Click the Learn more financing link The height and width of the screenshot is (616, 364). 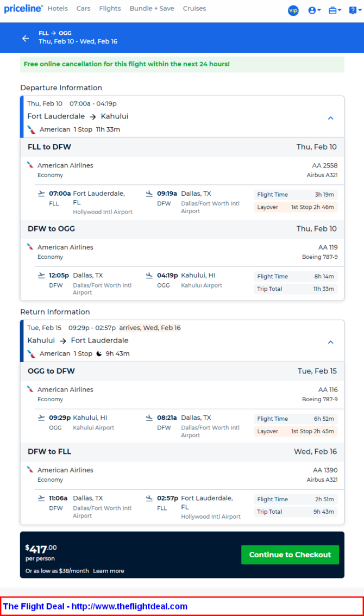pos(109,571)
